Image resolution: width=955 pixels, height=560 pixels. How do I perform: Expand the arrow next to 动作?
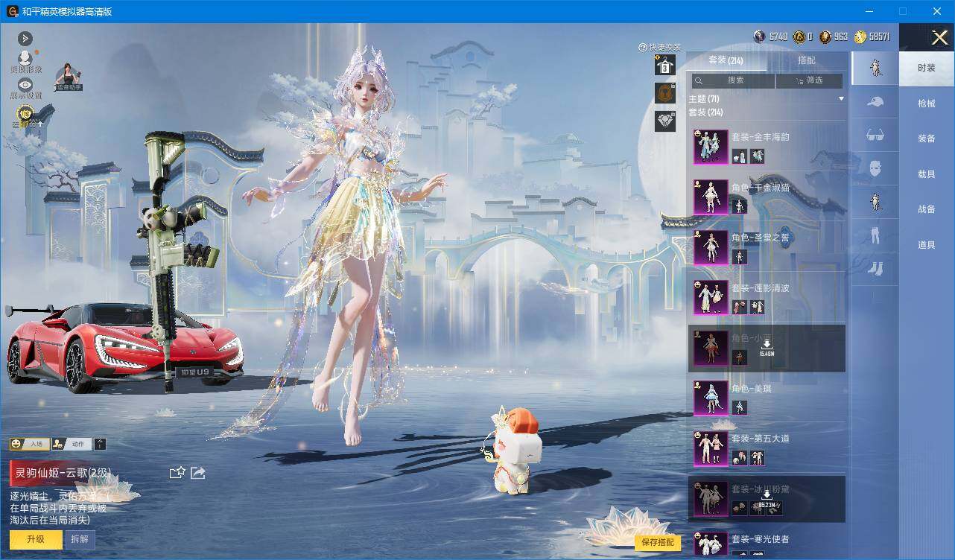(x=101, y=444)
